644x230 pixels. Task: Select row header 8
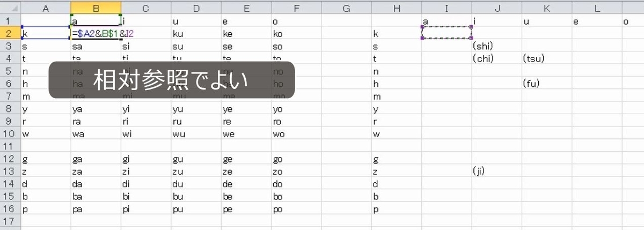11,109
